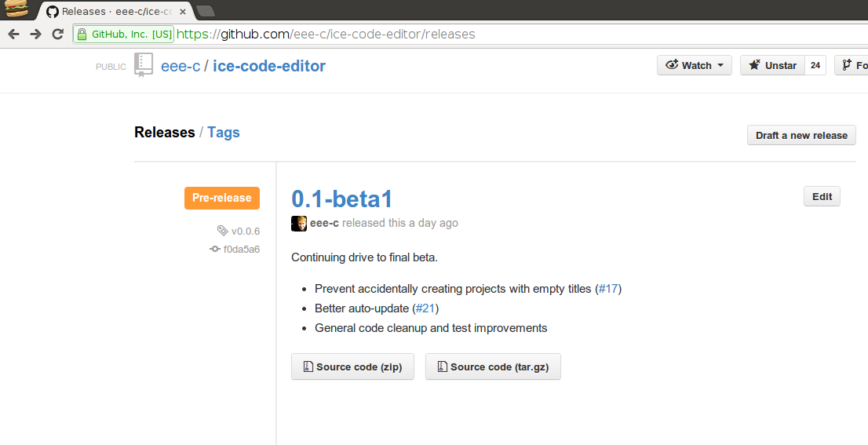Close the Releases browser tab
The image size is (868, 445).
(183, 12)
